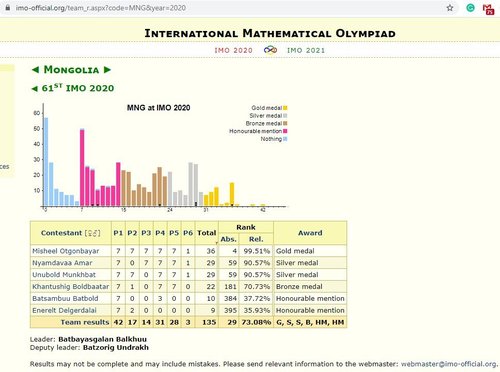Select the Team results row label

pos(85,322)
